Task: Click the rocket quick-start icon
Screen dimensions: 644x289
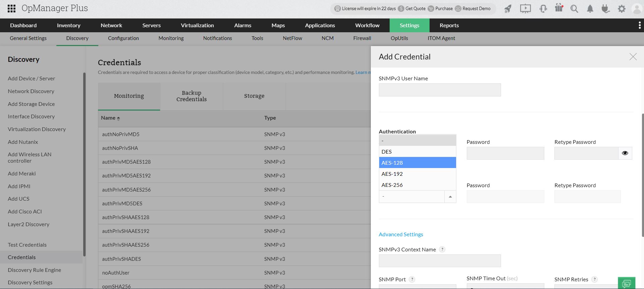Action: coord(508,9)
